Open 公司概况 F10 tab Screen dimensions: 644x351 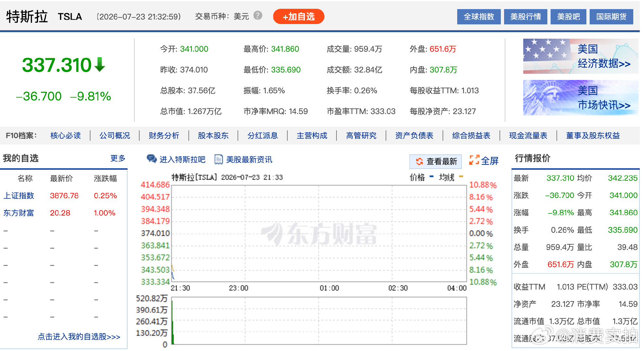coord(115,136)
